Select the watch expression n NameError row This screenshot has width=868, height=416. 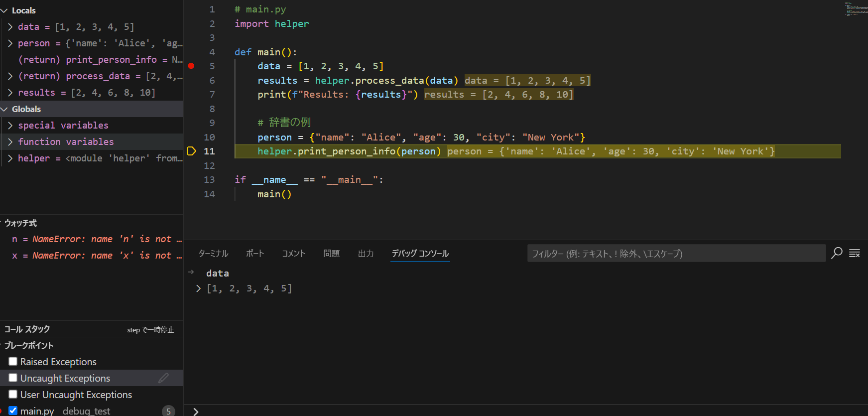92,239
